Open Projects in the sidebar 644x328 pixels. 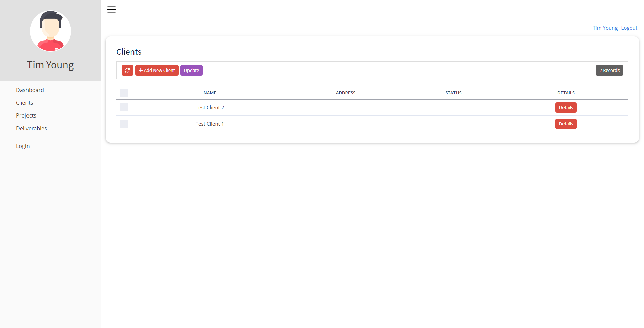click(26, 115)
